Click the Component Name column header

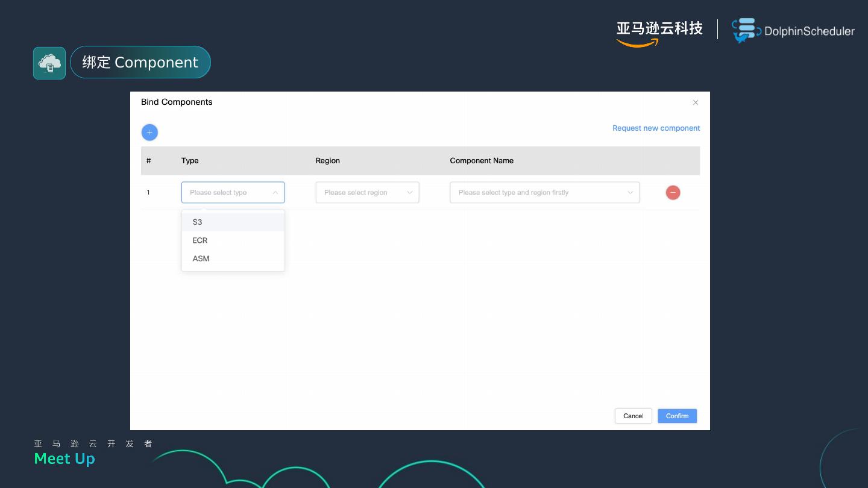tap(482, 161)
